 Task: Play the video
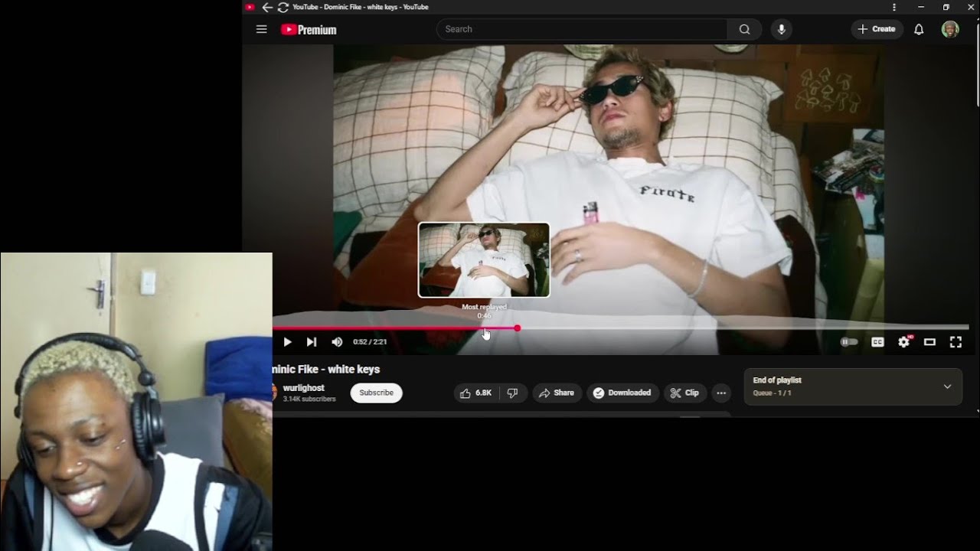coord(287,342)
